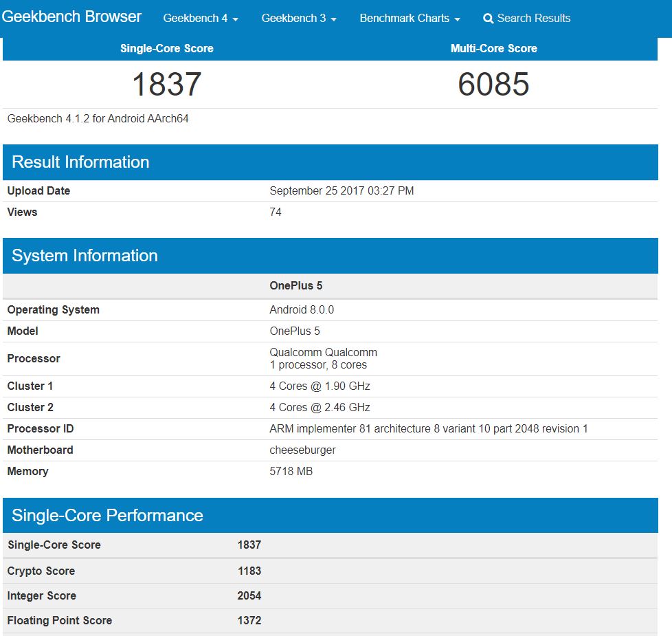
Task: Click the System Information section header
Action: pos(331,256)
